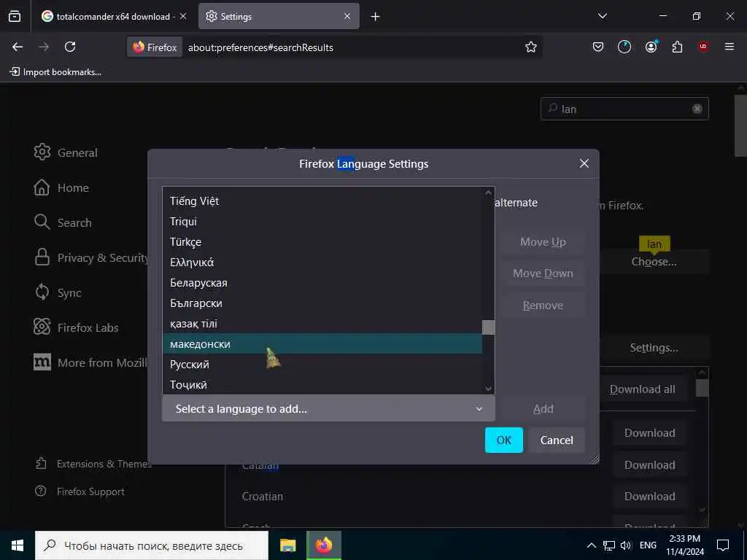Viewport: 747px width, 560px height.
Task: Click the language list scroll-up arrow
Action: tap(488, 192)
